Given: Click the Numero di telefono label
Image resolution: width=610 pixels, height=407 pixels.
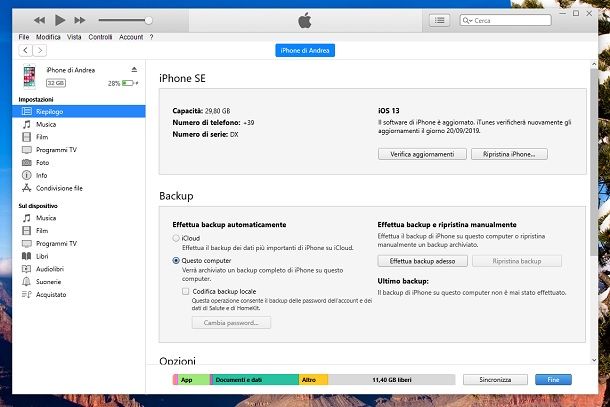Looking at the screenshot, I should (206, 123).
